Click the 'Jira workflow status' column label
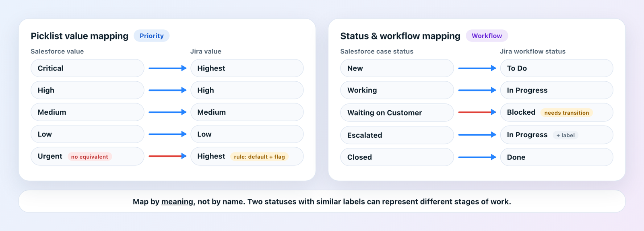 point(533,51)
